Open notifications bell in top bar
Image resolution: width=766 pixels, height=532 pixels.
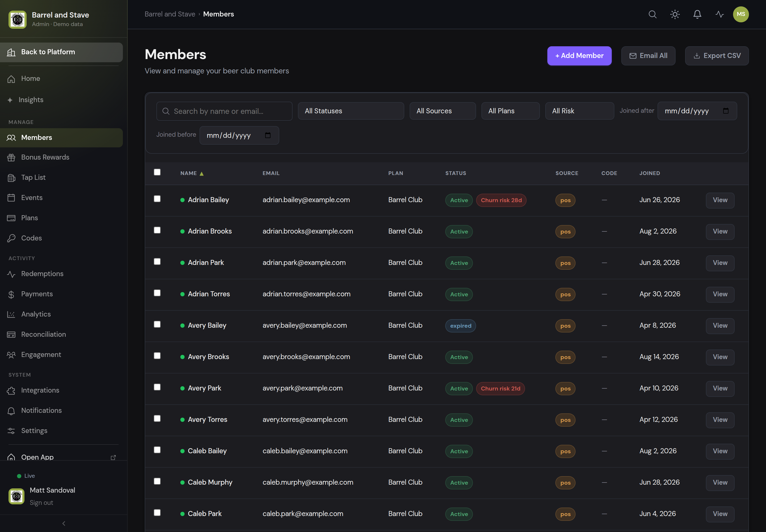(697, 14)
